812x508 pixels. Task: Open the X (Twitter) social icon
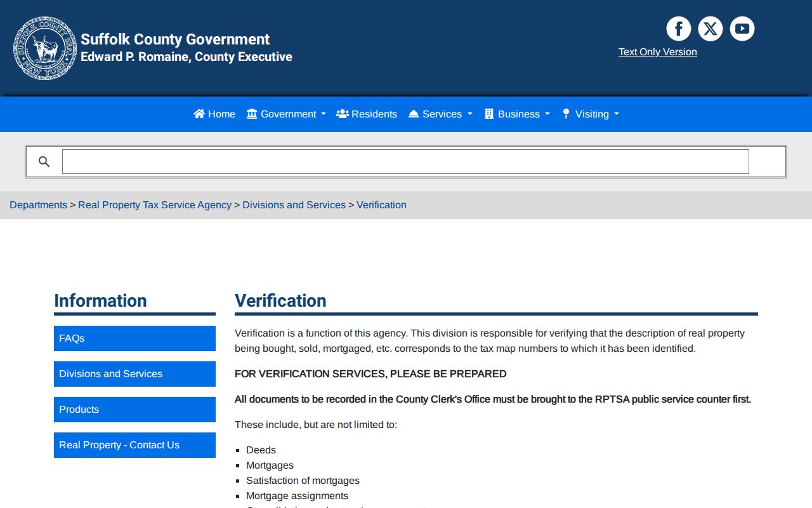pos(710,29)
